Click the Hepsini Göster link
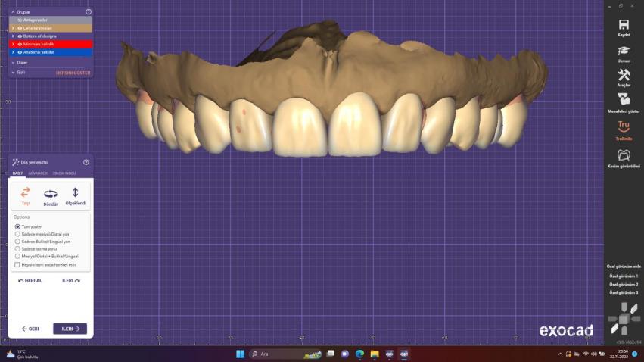Screen dimensions: 644x362 click(73, 73)
